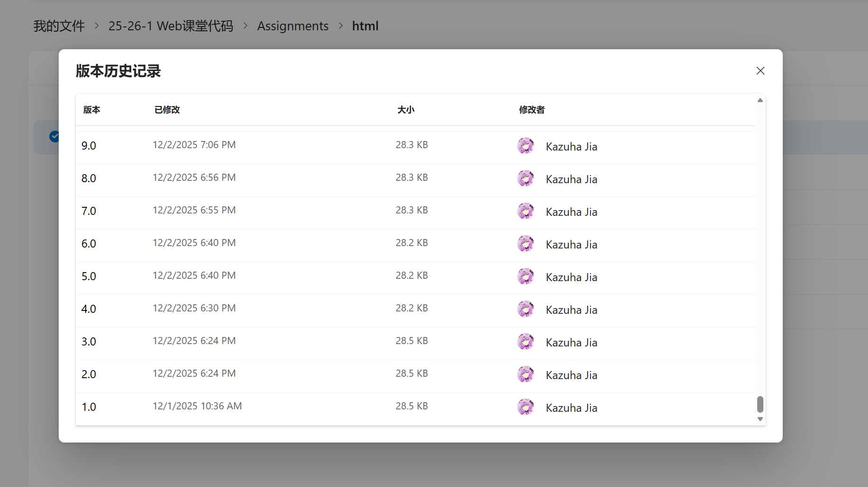Go to 我的文件 in breadcrumb

[x=59, y=26]
